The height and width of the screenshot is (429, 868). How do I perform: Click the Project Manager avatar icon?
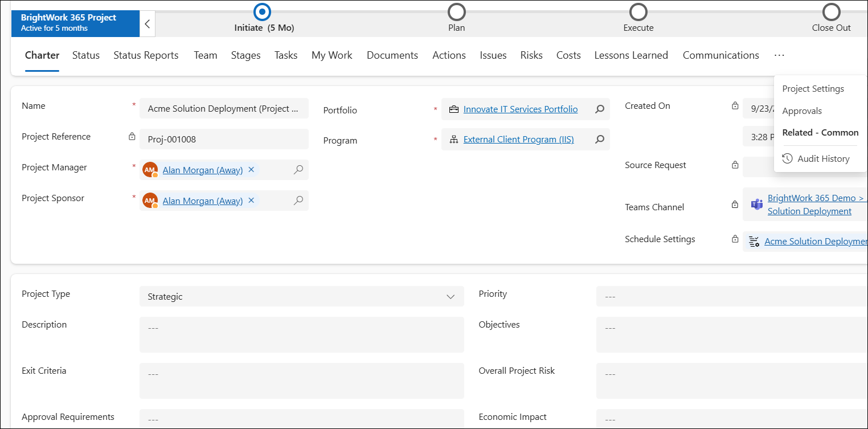click(150, 170)
